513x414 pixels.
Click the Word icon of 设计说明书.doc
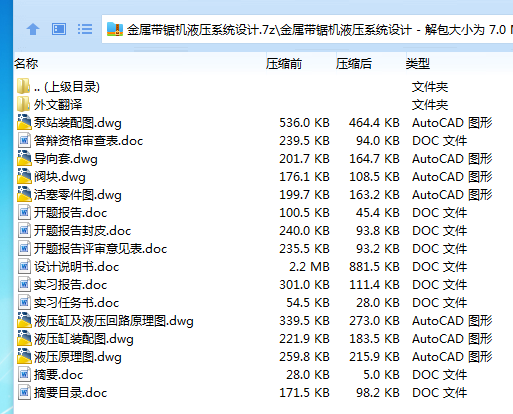[24, 266]
